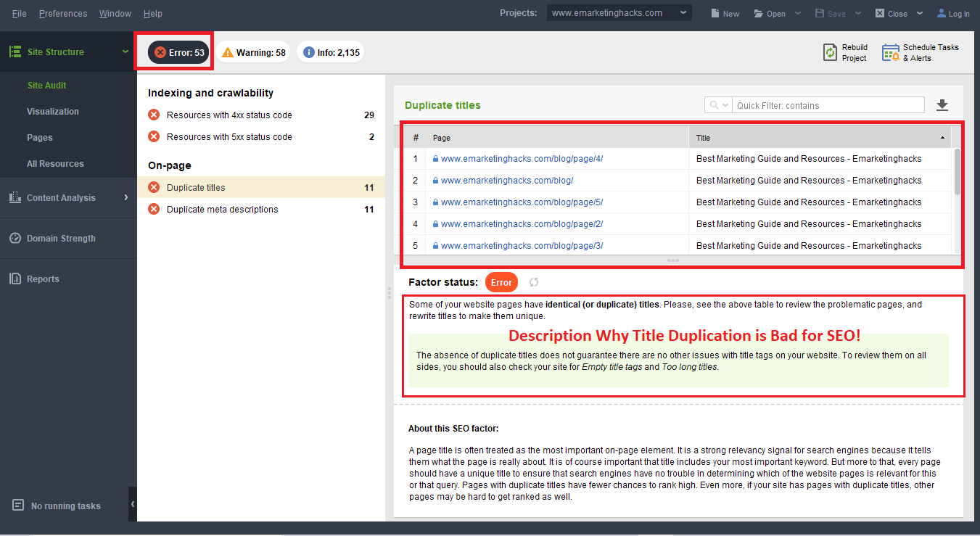980x536 pixels.
Task: Select the Duplicate meta descriptions factor
Action: (261, 209)
